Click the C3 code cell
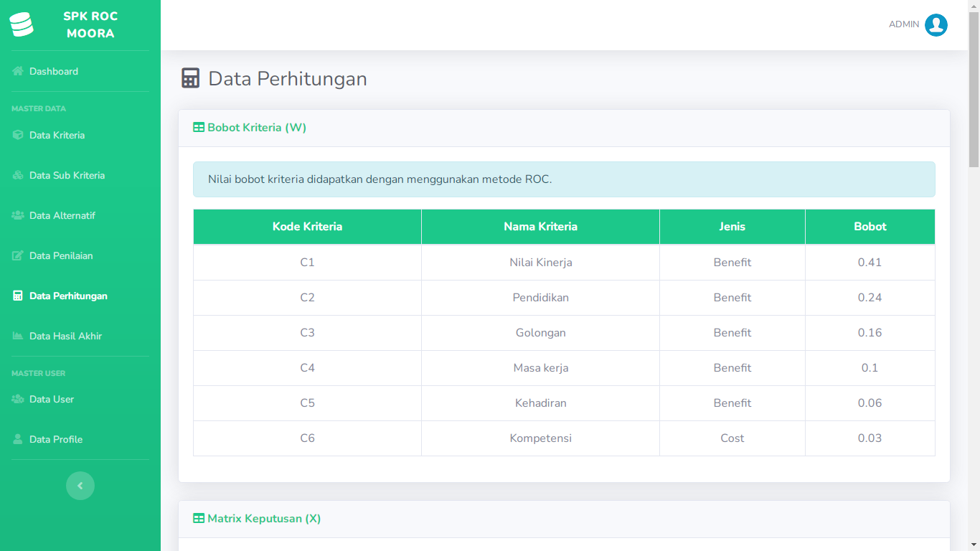 coord(307,333)
